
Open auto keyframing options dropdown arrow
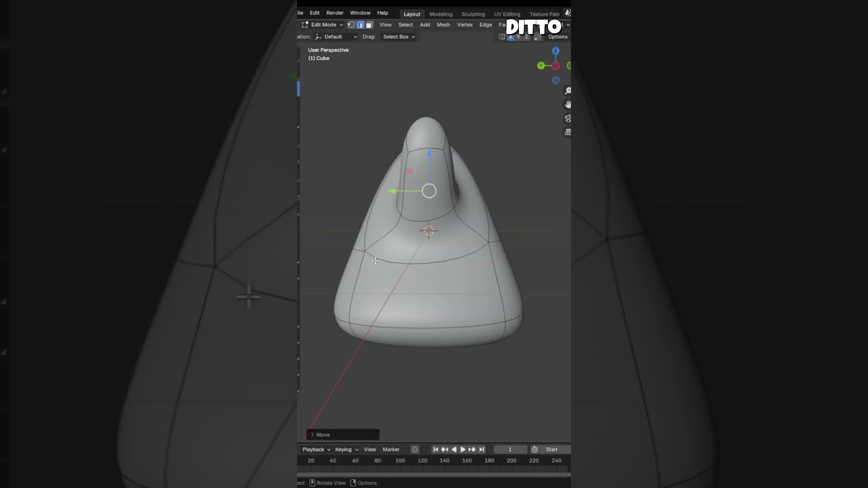pos(425,449)
